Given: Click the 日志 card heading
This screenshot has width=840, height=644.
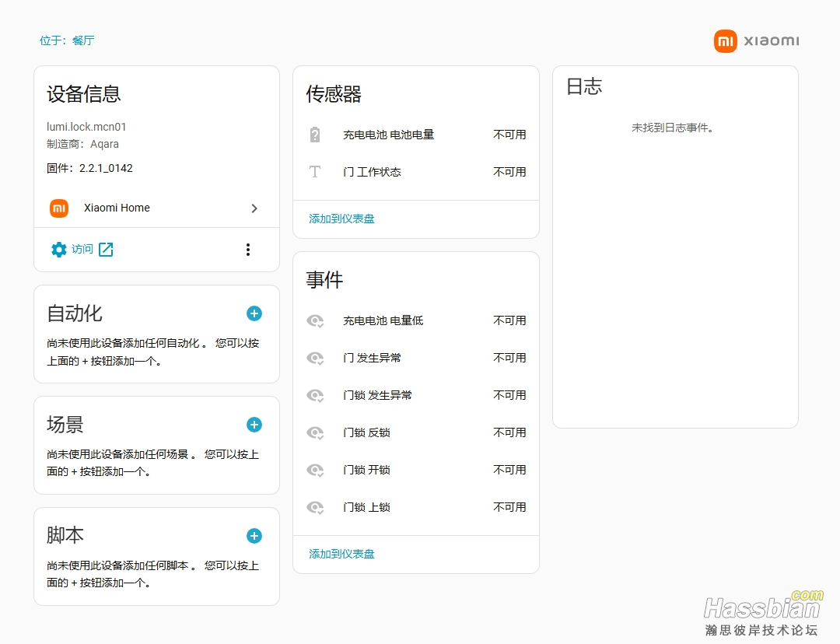Looking at the screenshot, I should coord(584,86).
